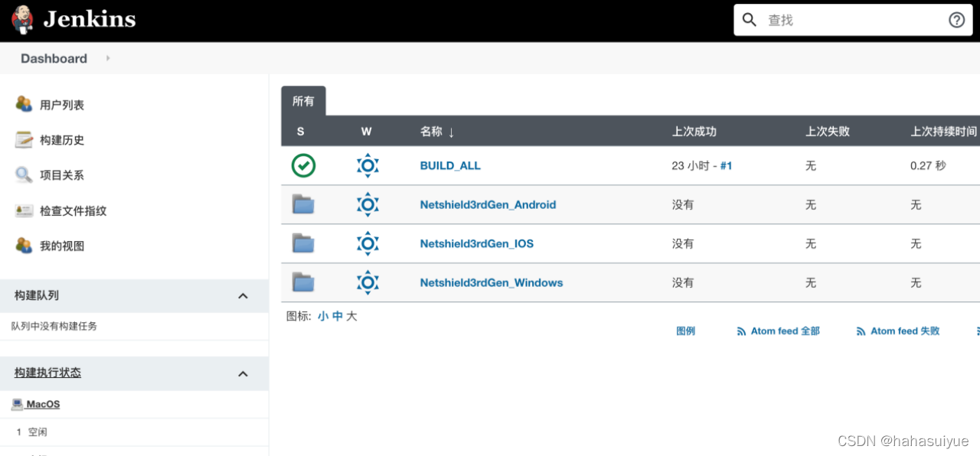Click the Netshield3rdGen_Android weather sun icon
Image resolution: width=980 pixels, height=456 pixels.
(368, 204)
